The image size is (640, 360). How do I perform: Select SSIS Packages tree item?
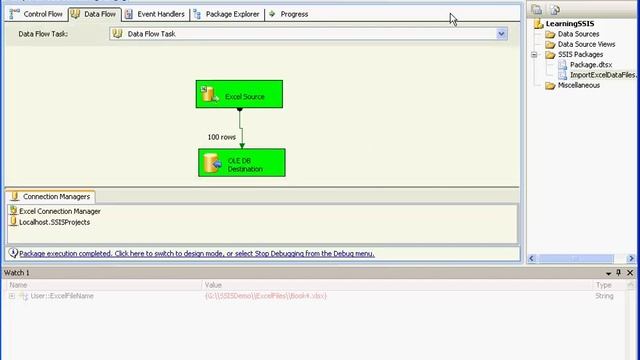point(580,54)
